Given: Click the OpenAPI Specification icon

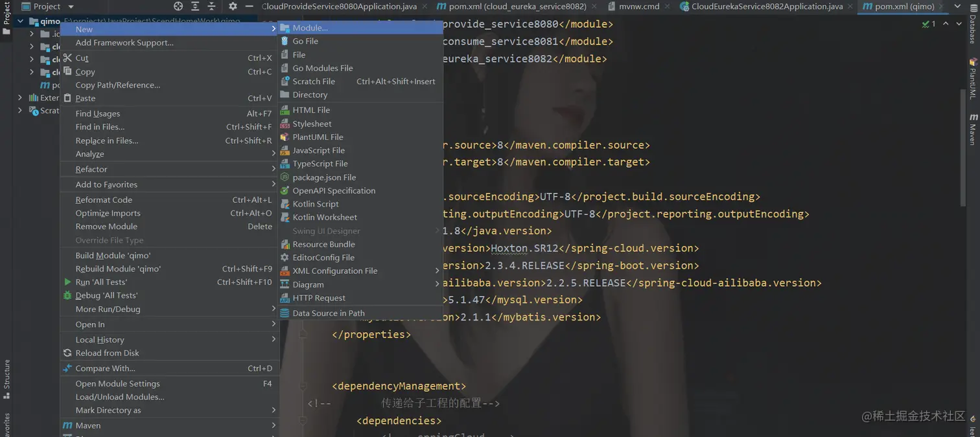Looking at the screenshot, I should 285,191.
